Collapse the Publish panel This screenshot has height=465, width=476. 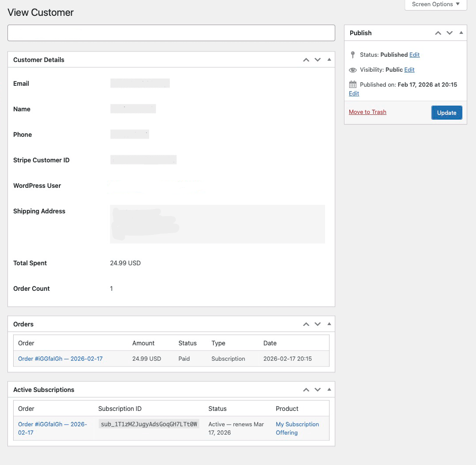coord(461,33)
